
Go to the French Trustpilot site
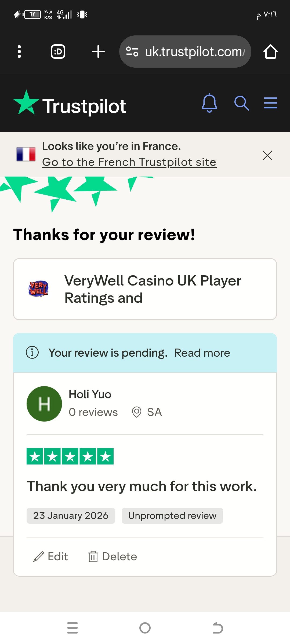point(129,162)
